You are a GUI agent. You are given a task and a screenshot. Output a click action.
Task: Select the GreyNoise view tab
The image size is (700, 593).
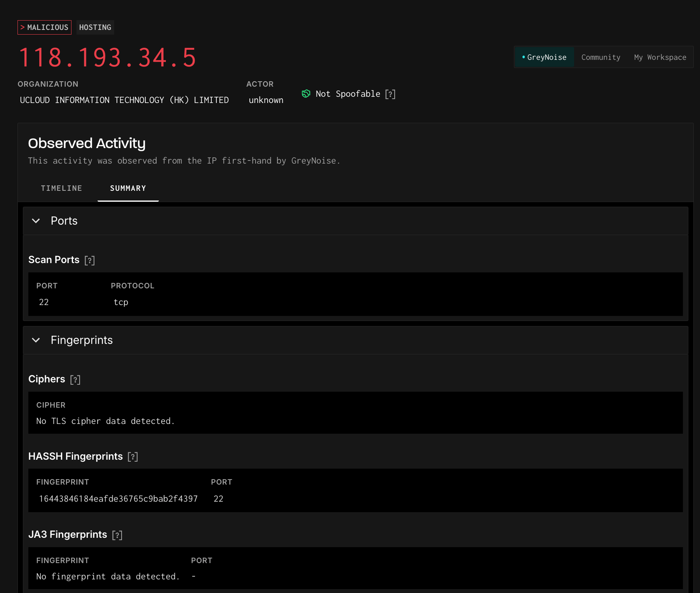click(x=544, y=57)
